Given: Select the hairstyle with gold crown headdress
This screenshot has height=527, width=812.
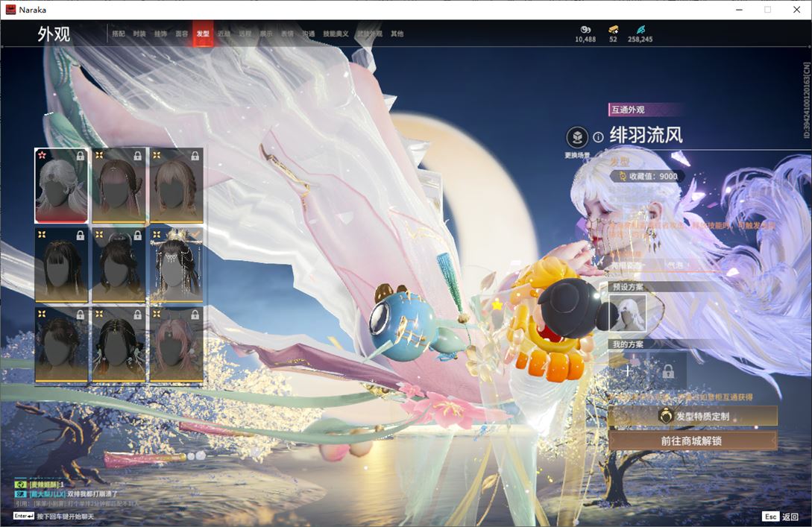Looking at the screenshot, I should coord(176,265).
